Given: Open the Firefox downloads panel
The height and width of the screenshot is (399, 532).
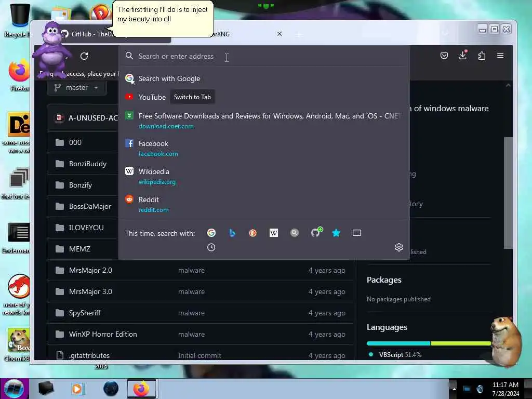Looking at the screenshot, I should pos(463,55).
